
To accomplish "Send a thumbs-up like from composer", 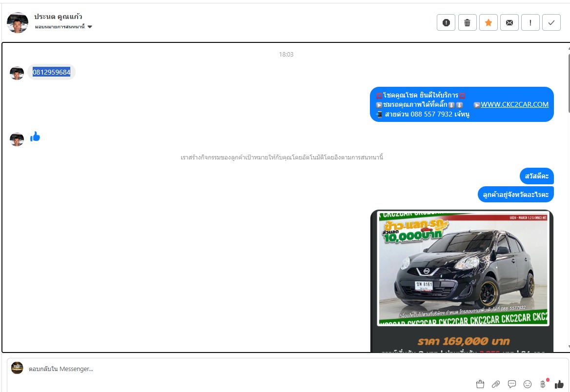I will point(559,384).
